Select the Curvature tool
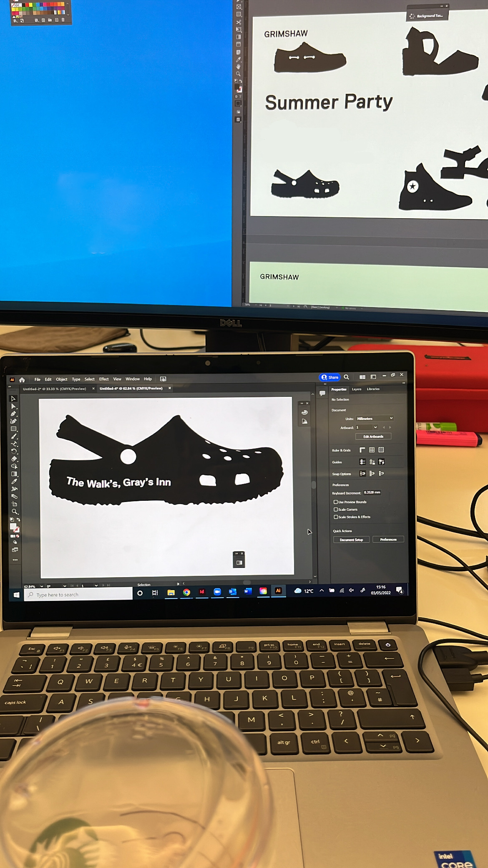 tap(13, 421)
